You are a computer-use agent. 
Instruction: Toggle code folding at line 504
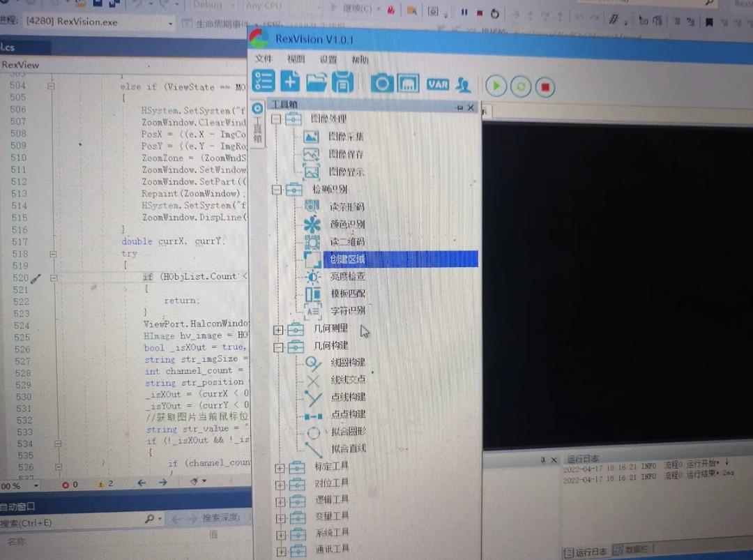tap(51, 86)
